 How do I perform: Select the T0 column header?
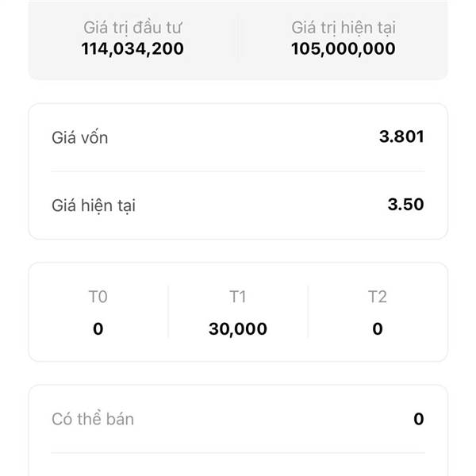coord(98,297)
